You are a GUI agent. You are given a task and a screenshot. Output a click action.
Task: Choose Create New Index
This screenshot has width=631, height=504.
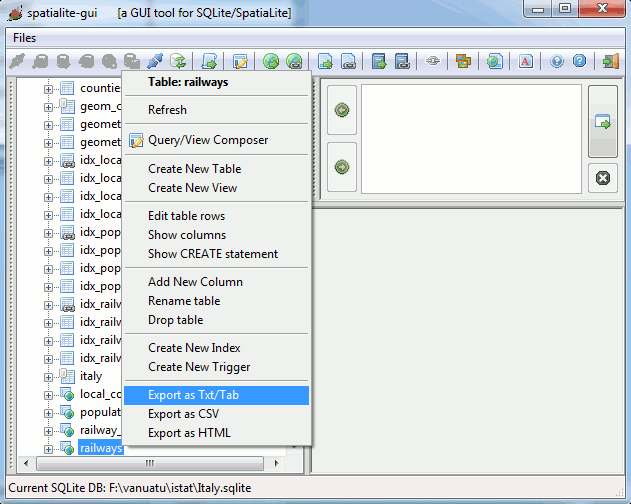pos(217,348)
